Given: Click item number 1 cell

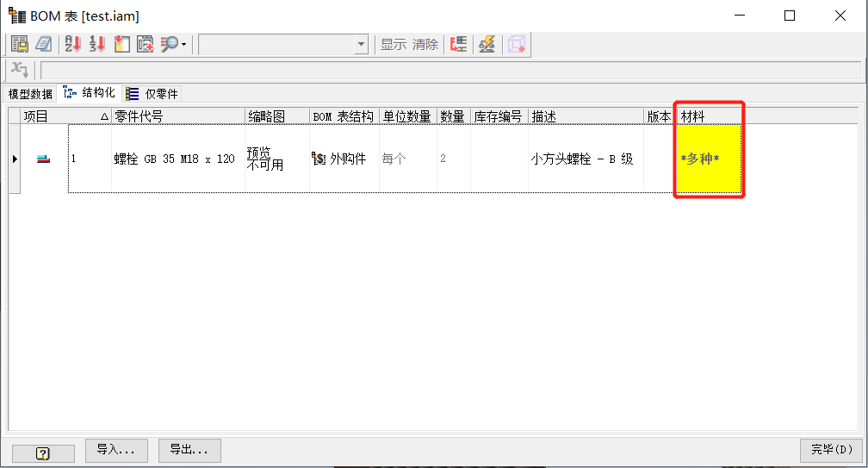Looking at the screenshot, I should click(90, 159).
